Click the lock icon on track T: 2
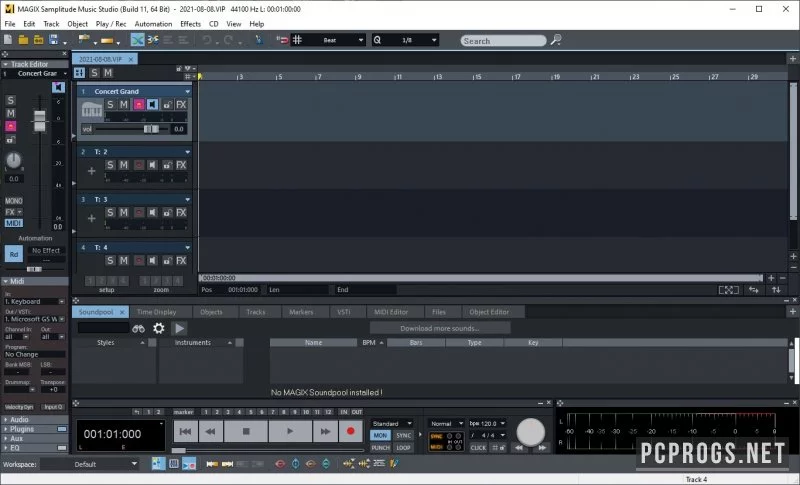The image size is (800, 485). pos(167,165)
